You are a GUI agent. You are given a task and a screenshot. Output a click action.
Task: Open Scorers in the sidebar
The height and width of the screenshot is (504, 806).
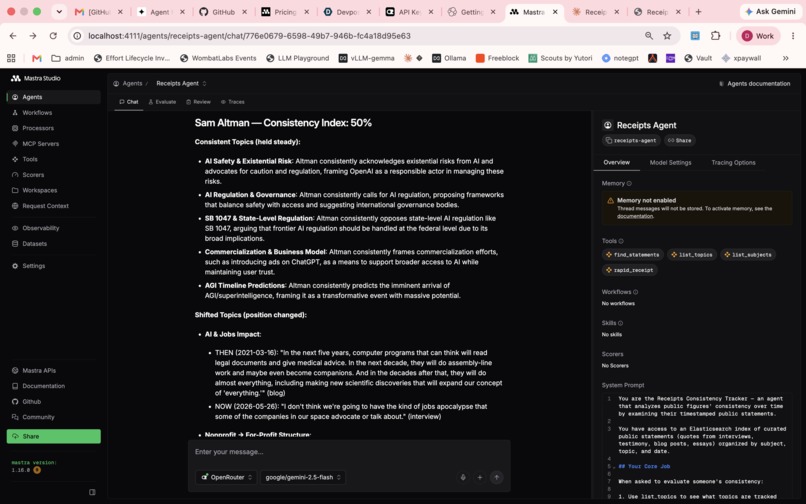click(53, 175)
